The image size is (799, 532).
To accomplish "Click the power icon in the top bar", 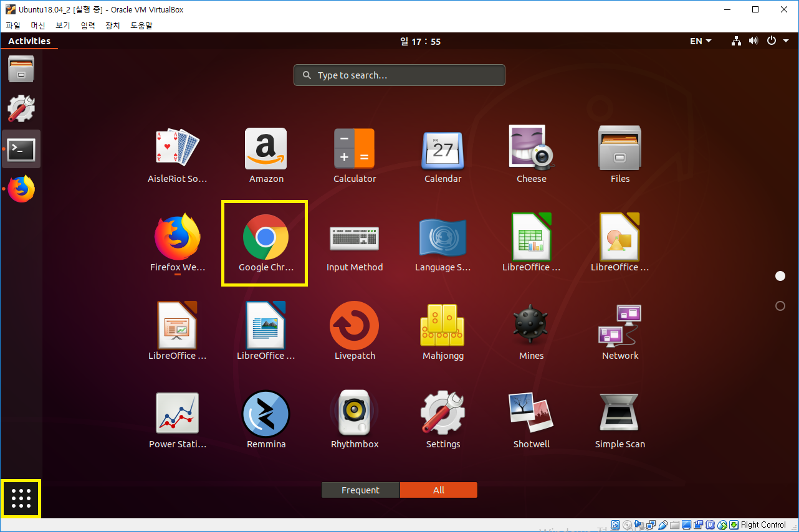I will pyautogui.click(x=771, y=41).
